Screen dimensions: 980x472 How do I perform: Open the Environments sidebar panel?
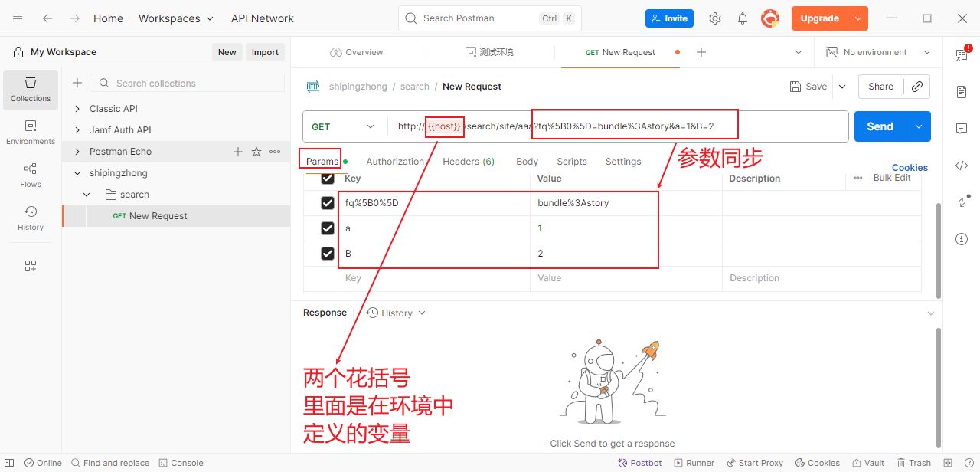[x=31, y=132]
